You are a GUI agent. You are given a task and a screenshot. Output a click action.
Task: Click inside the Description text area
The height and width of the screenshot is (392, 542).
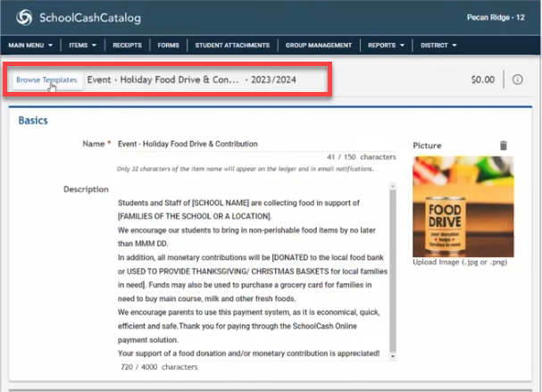253,271
